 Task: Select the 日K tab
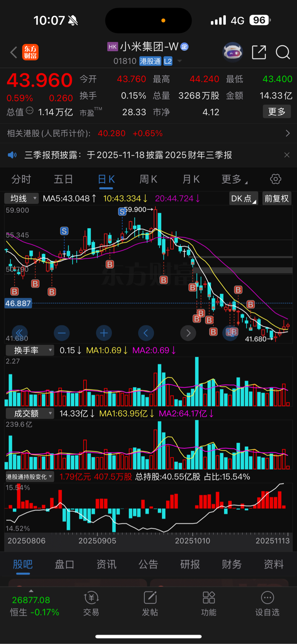tap(106, 179)
